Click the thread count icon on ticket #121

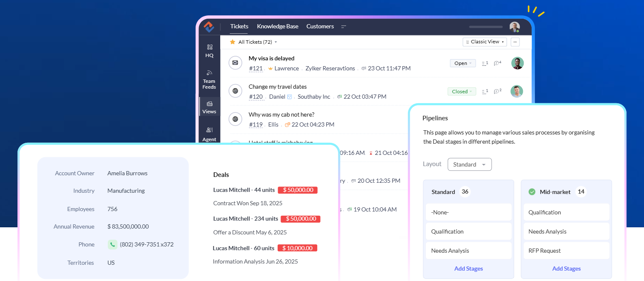pyautogui.click(x=485, y=63)
